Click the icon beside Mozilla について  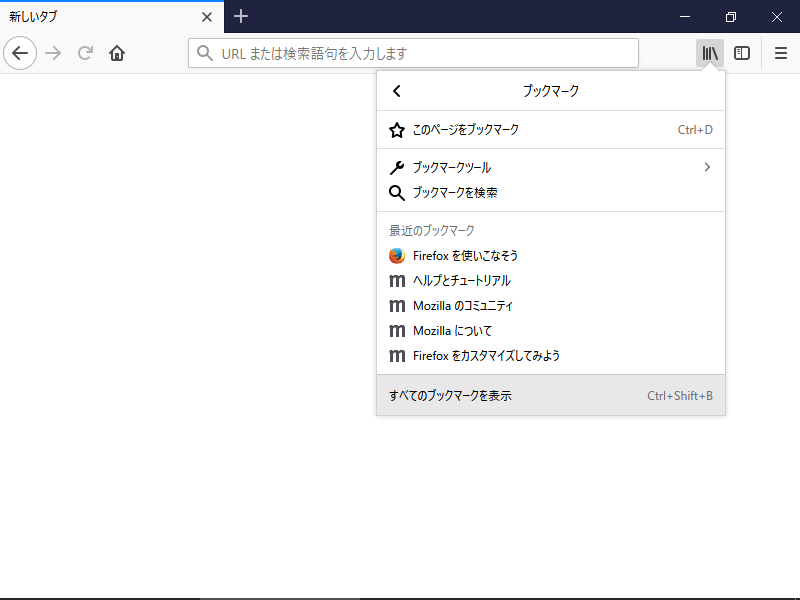tap(397, 331)
